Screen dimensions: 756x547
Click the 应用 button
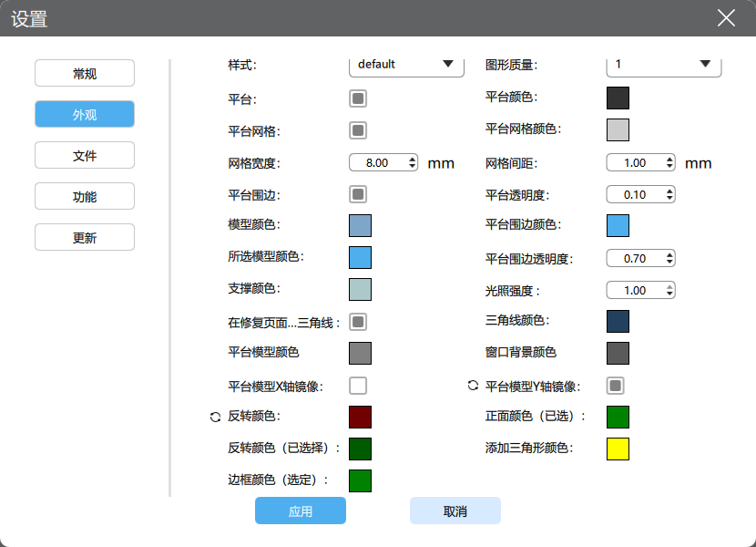click(300, 511)
